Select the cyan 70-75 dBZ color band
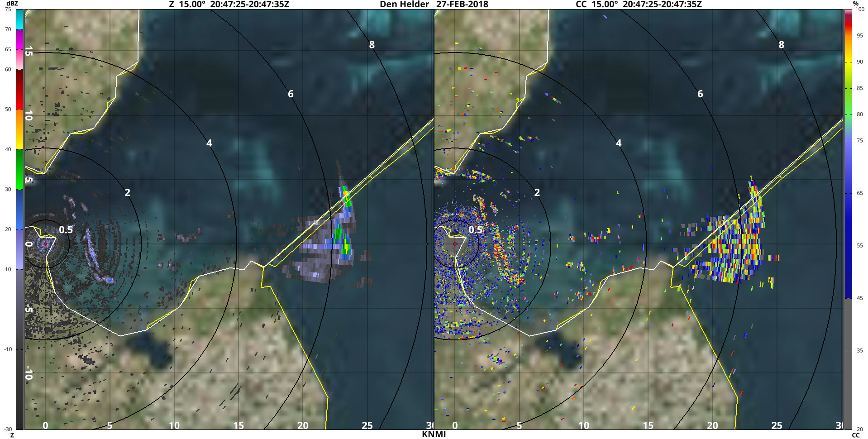The width and height of the screenshot is (868, 439). coord(19,19)
